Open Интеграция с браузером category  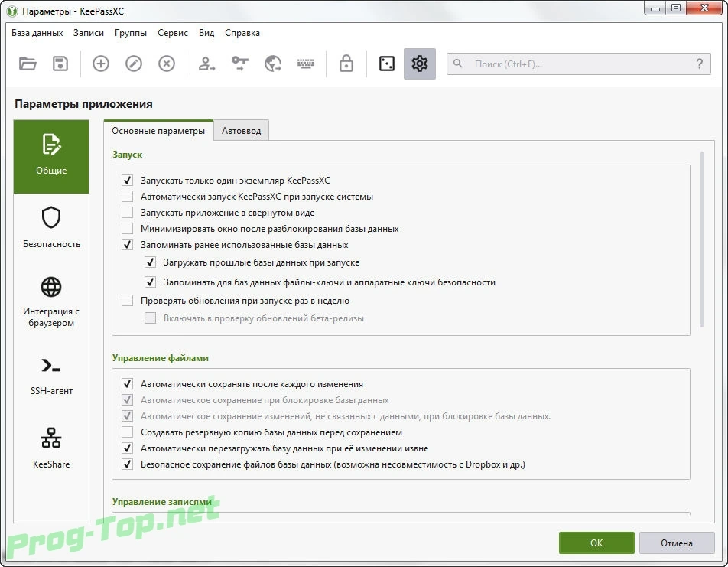[x=51, y=302]
